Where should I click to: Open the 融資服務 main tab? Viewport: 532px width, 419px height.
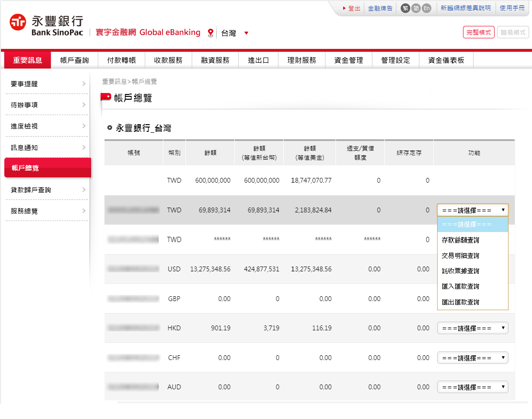tap(215, 60)
